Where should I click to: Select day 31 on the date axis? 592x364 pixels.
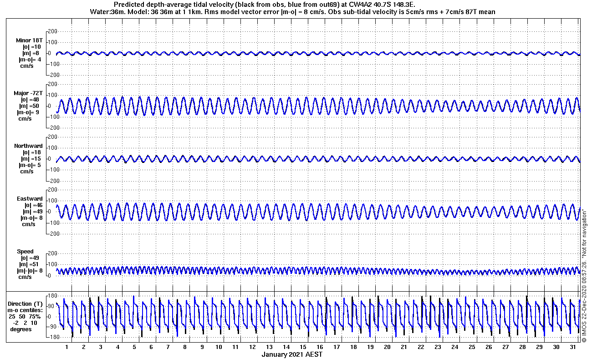click(573, 347)
